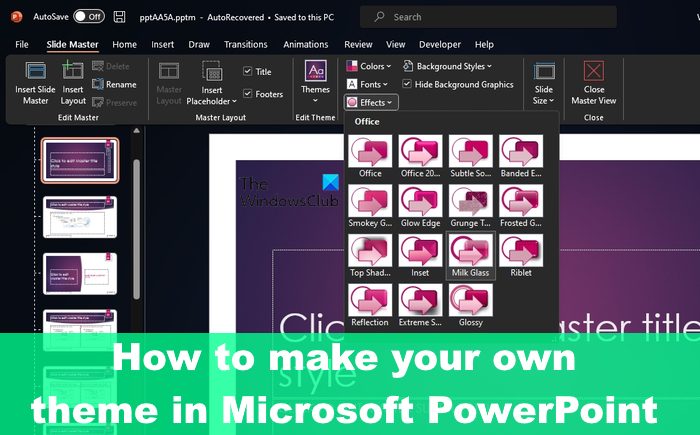Switch to the Insert tab
The width and height of the screenshot is (700, 435).
tap(162, 44)
